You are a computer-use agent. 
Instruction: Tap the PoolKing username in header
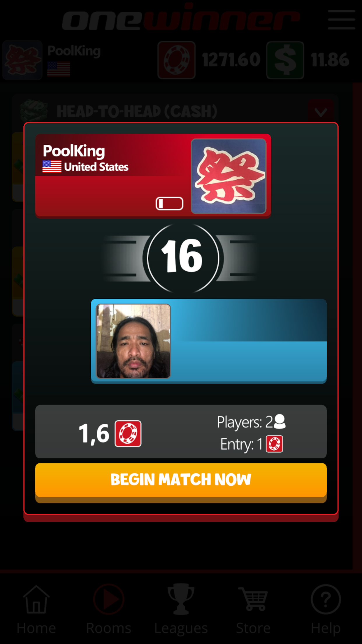click(x=74, y=51)
